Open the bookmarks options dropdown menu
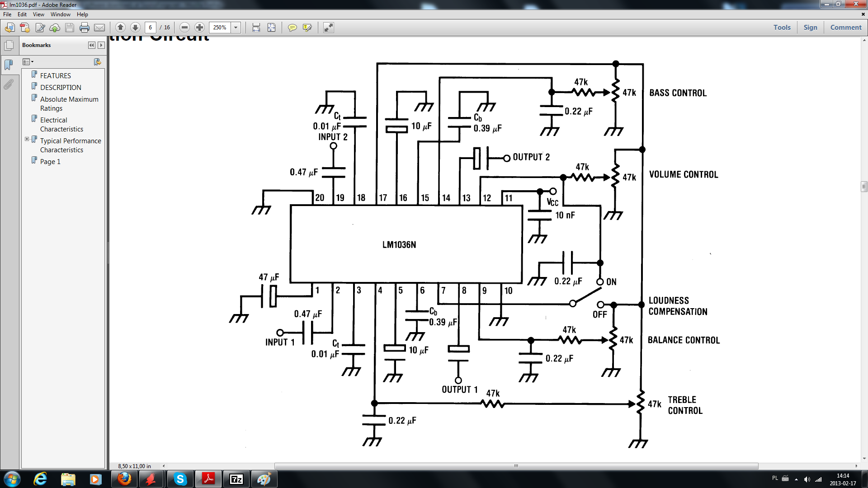 (28, 62)
